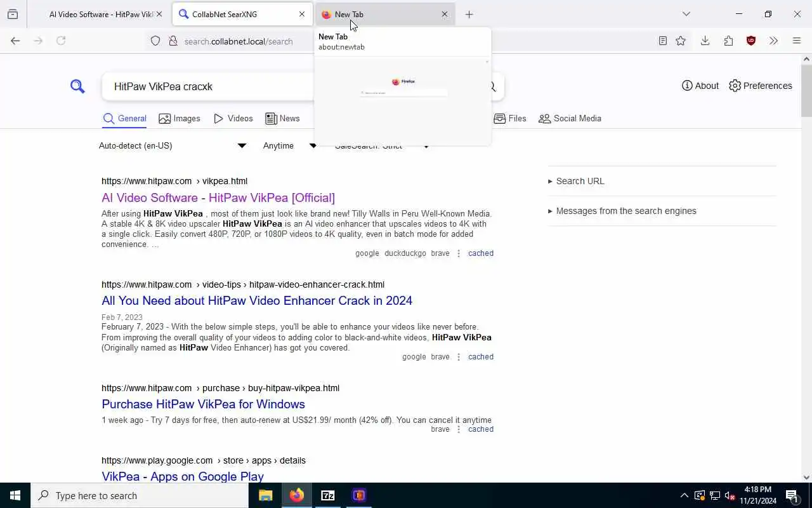Open Firefox application hamburger menu
812x508 pixels.
pyautogui.click(x=797, y=41)
